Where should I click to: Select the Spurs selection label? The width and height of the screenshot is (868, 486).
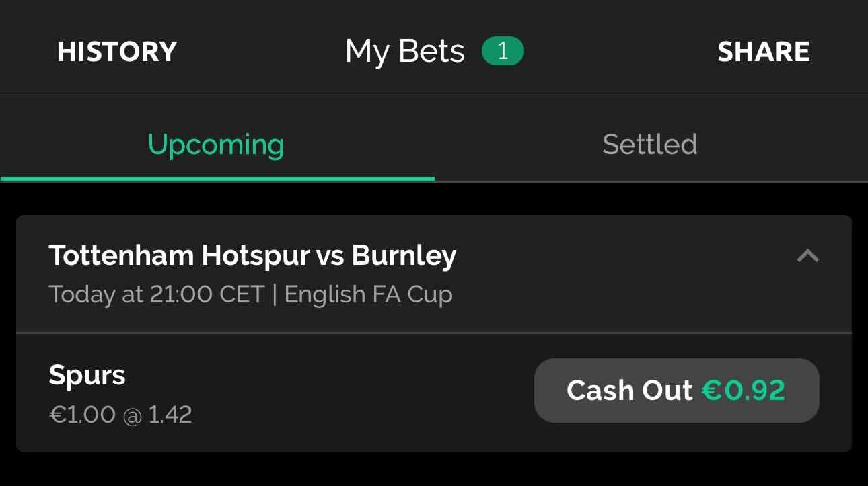(x=87, y=375)
